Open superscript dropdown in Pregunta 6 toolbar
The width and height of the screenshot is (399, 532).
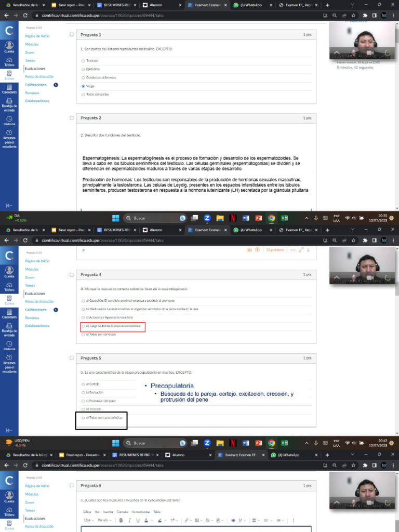(174, 520)
